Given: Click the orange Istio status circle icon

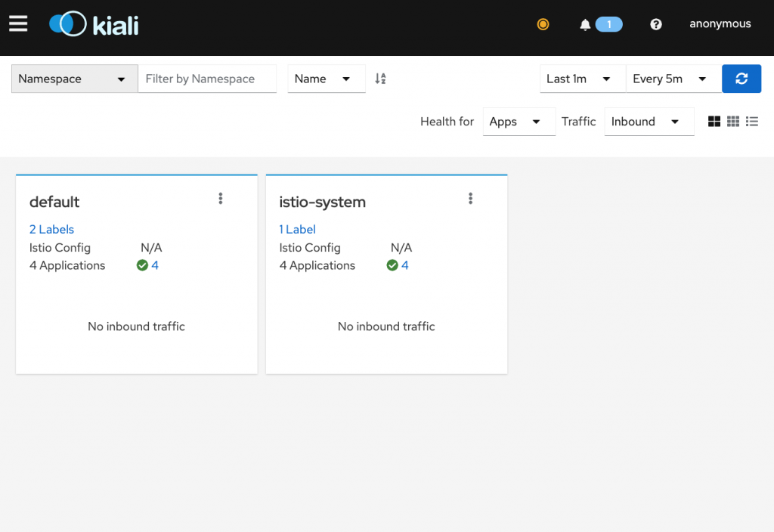Looking at the screenshot, I should 543,24.
